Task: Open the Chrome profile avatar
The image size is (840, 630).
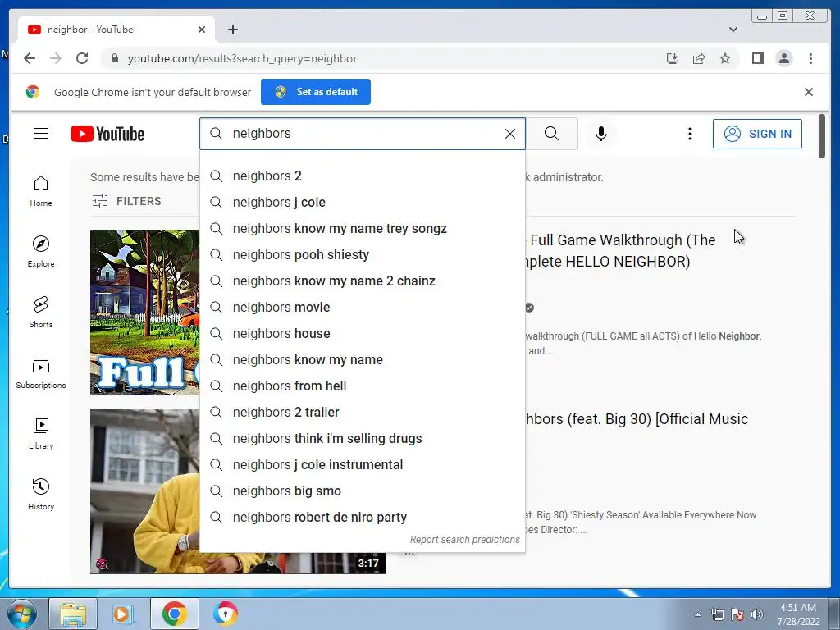Action: (x=783, y=58)
